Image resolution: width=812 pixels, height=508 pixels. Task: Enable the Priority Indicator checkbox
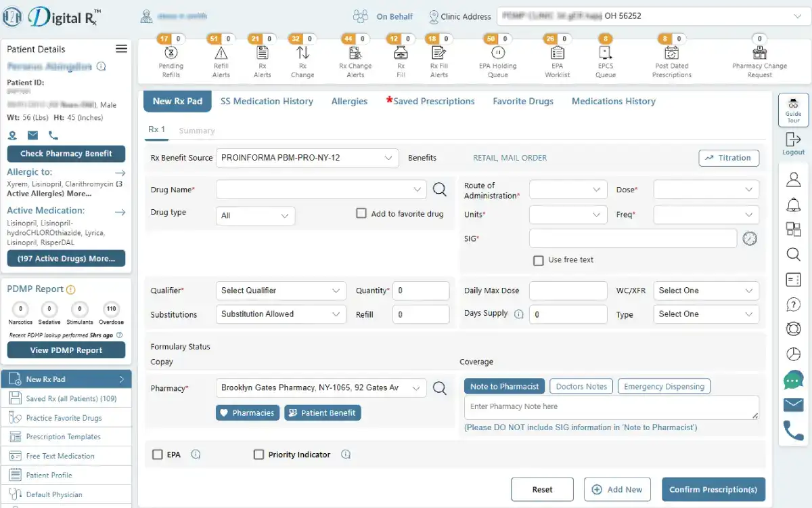click(258, 454)
